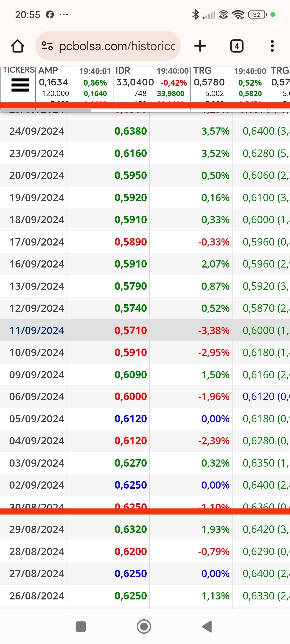Select the 1,13% change value
This screenshot has height=644, width=290.
216,596
